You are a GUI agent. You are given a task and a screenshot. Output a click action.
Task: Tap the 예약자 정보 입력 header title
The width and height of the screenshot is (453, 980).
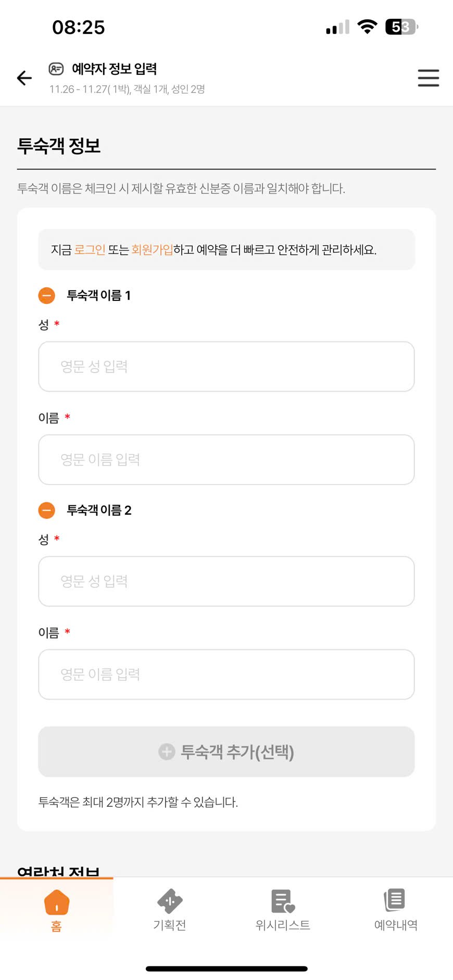click(114, 69)
